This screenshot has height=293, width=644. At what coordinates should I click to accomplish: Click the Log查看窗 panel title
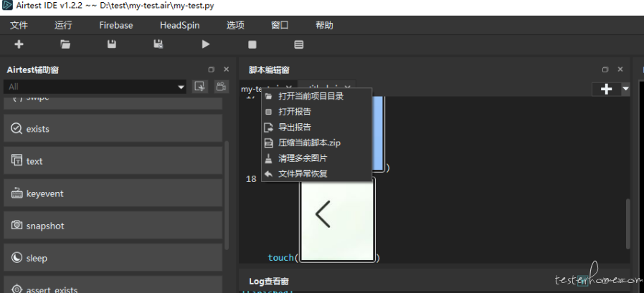point(269,282)
